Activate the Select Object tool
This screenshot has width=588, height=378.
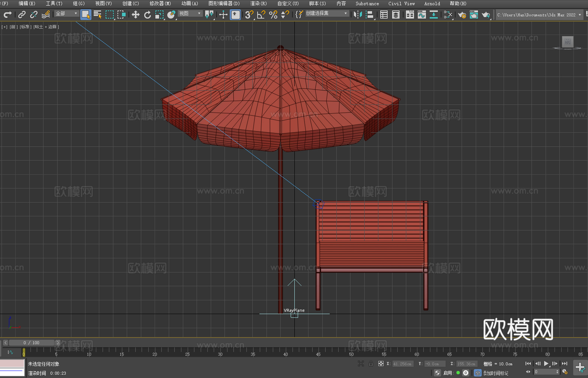pos(86,14)
